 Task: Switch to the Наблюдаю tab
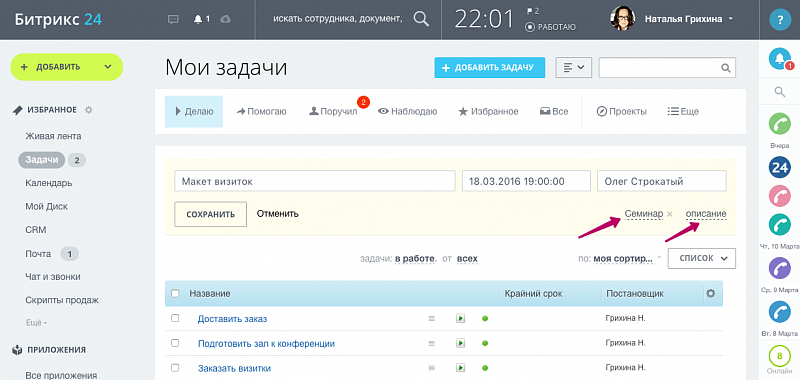[407, 111]
